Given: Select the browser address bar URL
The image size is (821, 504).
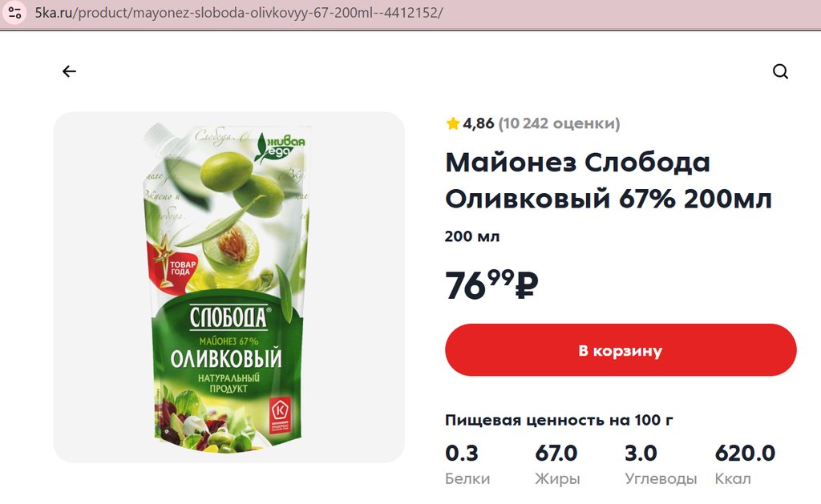Looking at the screenshot, I should (239, 13).
